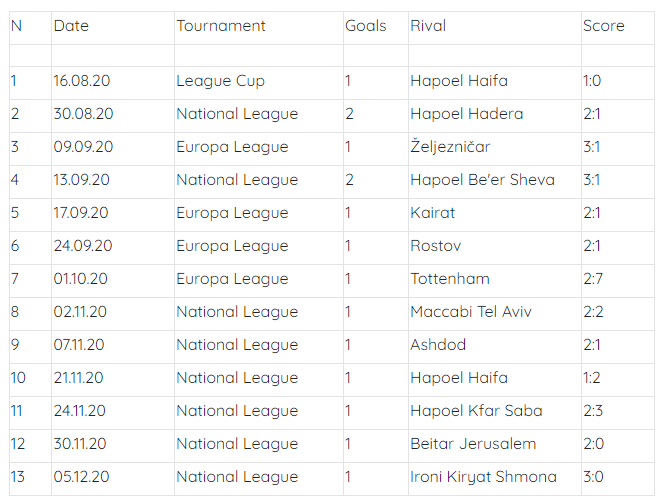Select the Željezničar rival cell
This screenshot has height=500, width=662.
[x=450, y=147]
